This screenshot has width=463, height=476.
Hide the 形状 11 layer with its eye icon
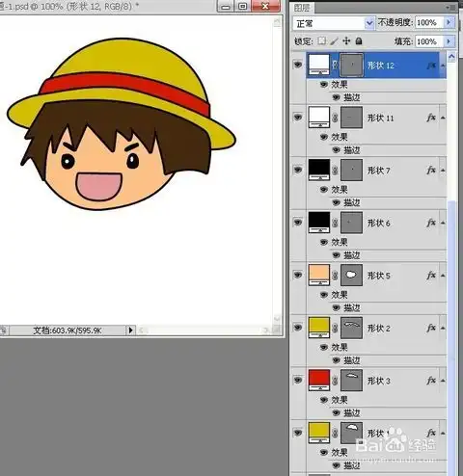tap(298, 118)
